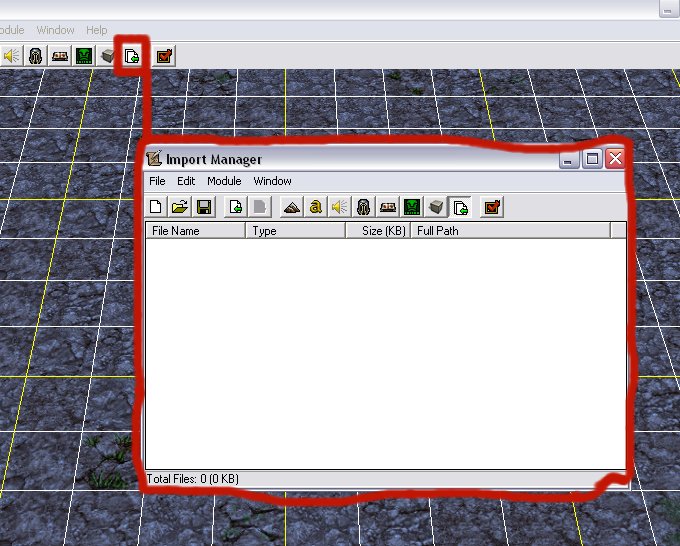Click the Full Path column header
The height and width of the screenshot is (546, 680).
pyautogui.click(x=510, y=231)
